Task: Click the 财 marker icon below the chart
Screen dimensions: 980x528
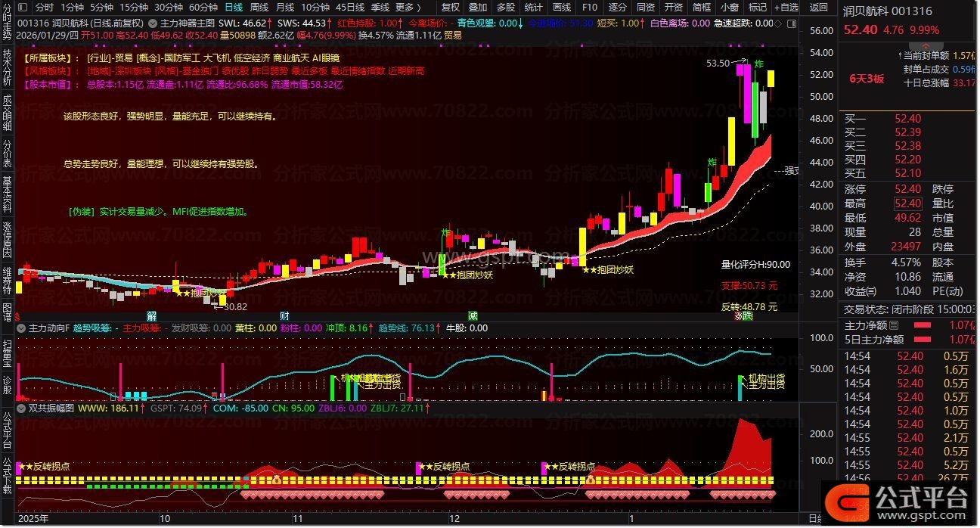Action: 284,315
